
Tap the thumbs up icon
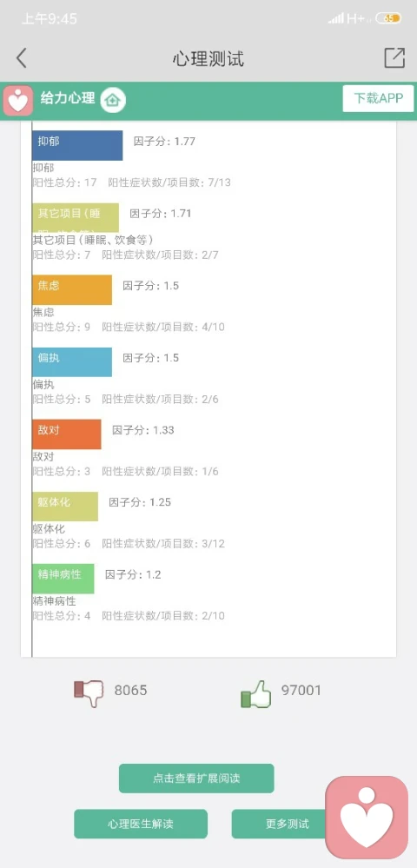[x=256, y=693]
